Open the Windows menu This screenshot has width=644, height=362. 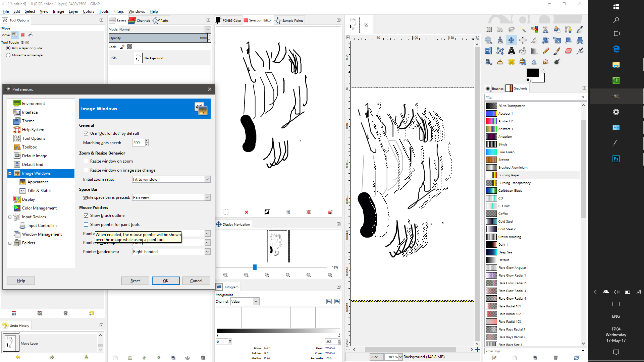point(137,11)
